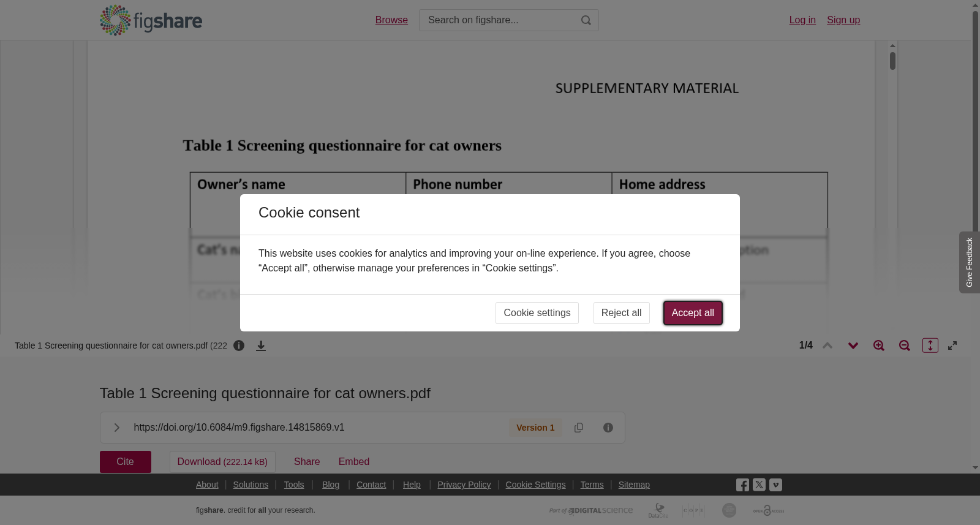Go to next page arrow

(x=853, y=346)
